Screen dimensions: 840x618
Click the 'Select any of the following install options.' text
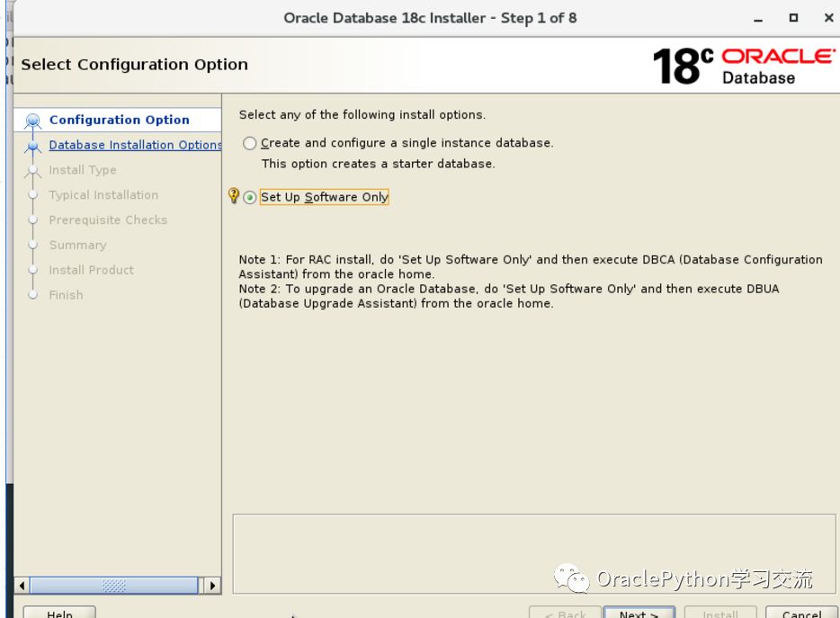[362, 115]
